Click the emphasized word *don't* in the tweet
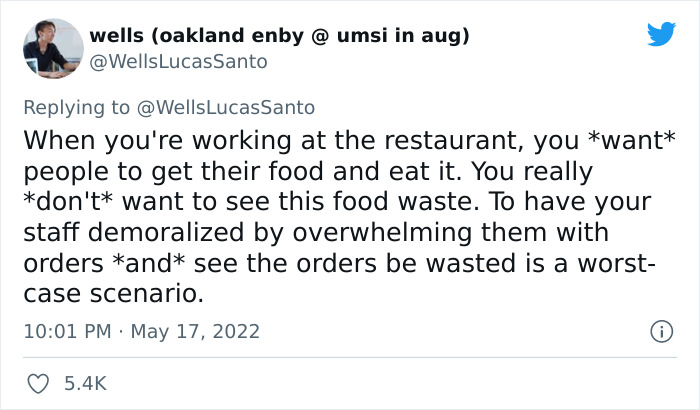Screen dimensions: 700x410 pos(68,201)
